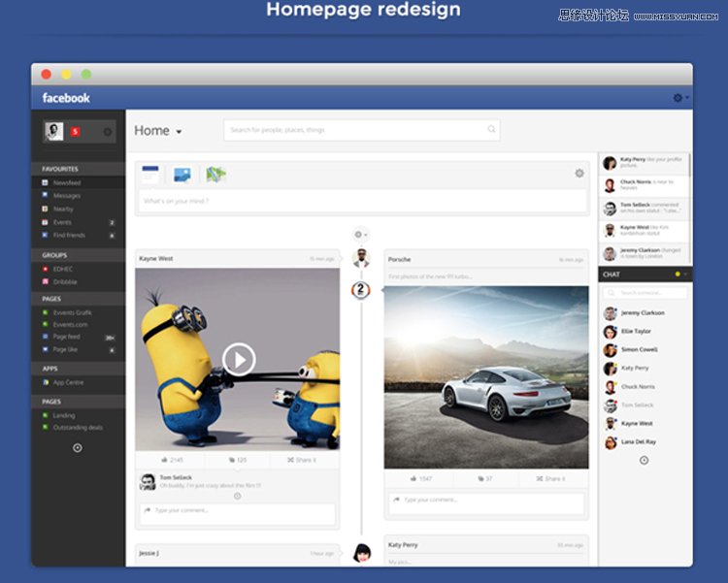Click the search people, places, things field
The width and height of the screenshot is (728, 583).
(x=362, y=130)
